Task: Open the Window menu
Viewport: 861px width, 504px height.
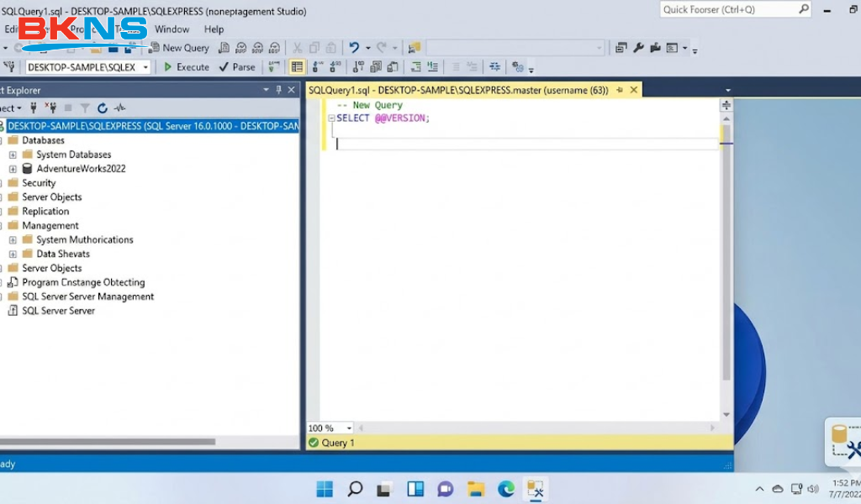Action: pyautogui.click(x=172, y=29)
